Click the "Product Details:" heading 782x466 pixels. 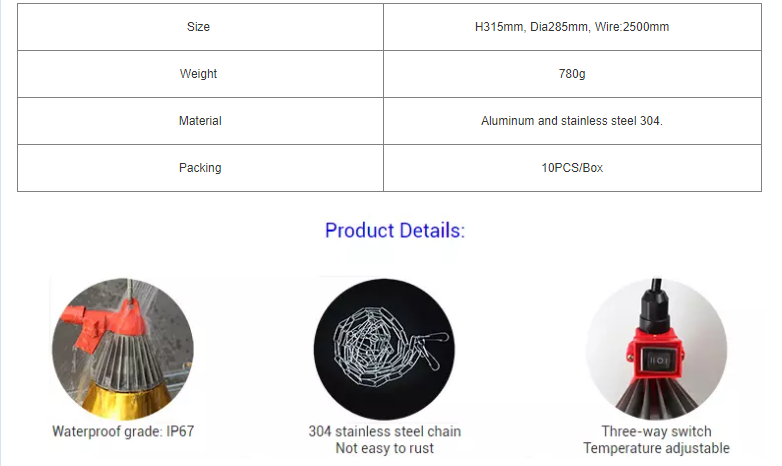tap(395, 231)
